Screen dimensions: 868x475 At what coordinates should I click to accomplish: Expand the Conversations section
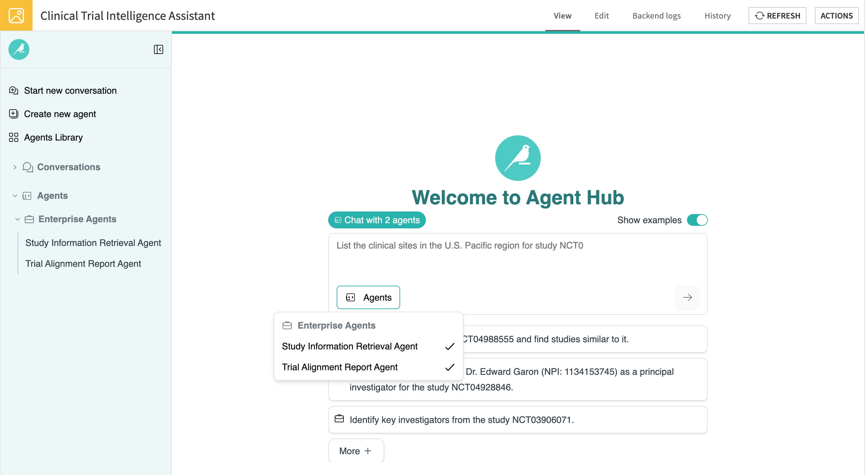coord(15,167)
